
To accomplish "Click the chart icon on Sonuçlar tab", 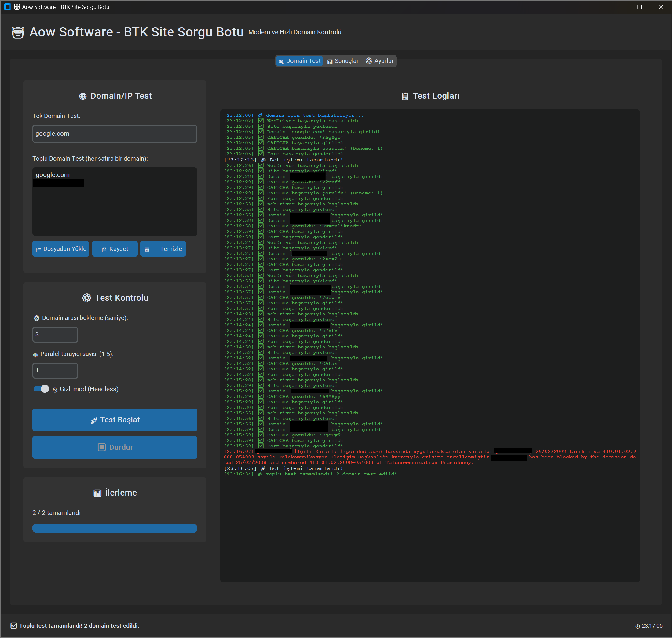I will click(330, 62).
